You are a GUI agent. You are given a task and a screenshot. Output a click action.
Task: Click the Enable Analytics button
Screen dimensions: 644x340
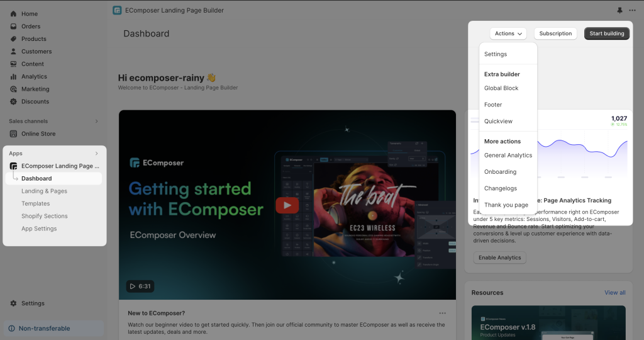coord(499,258)
